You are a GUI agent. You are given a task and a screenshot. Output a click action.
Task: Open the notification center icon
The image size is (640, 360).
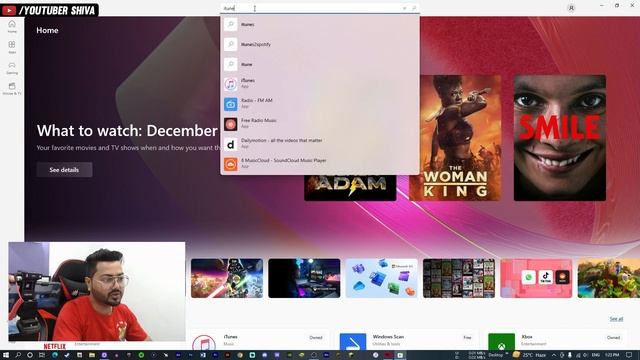[629, 355]
